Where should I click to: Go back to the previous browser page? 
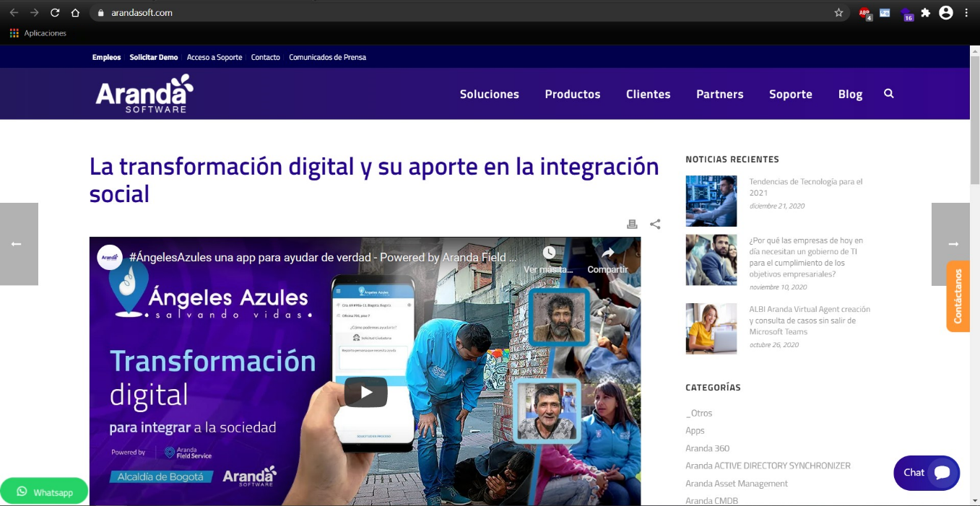(14, 13)
